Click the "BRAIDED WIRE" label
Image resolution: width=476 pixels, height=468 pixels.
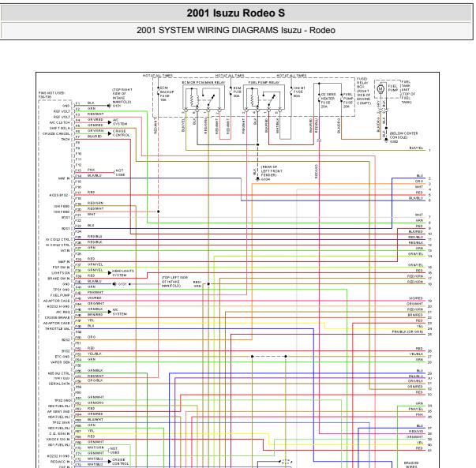coord(411,465)
